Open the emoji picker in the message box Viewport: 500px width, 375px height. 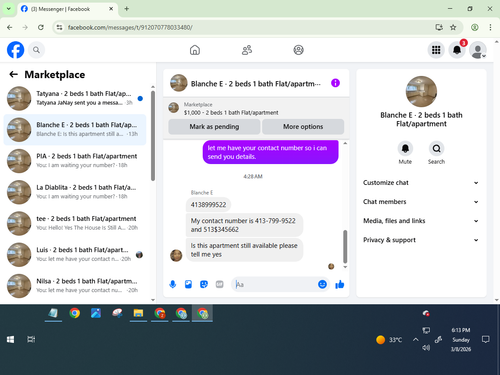(x=322, y=284)
